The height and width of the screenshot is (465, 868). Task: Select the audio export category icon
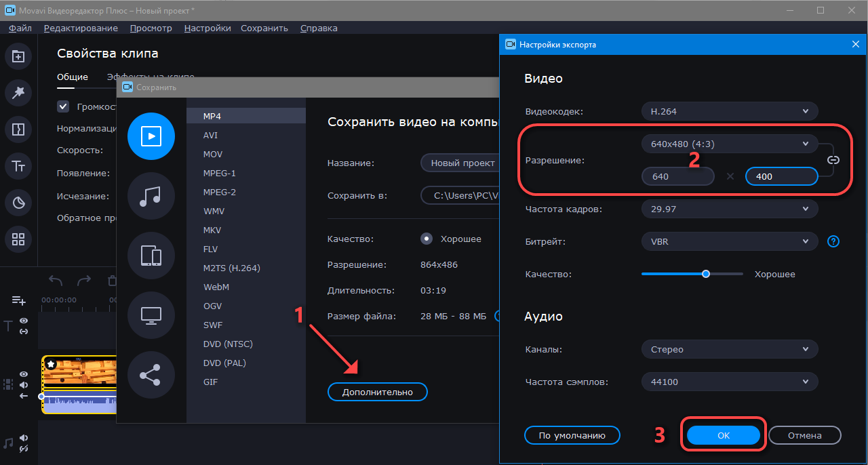tap(151, 196)
